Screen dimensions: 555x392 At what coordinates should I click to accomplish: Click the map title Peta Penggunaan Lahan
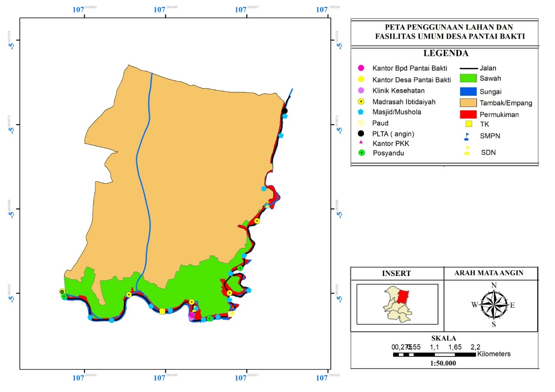click(x=444, y=32)
